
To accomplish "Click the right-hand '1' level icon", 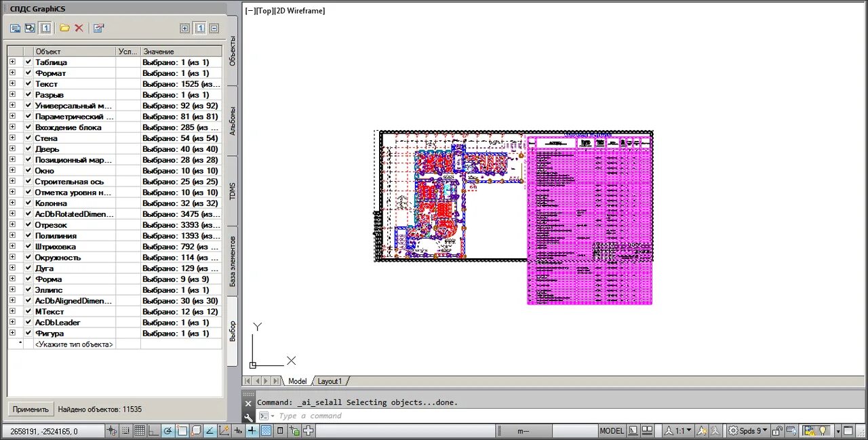I will point(200,28).
